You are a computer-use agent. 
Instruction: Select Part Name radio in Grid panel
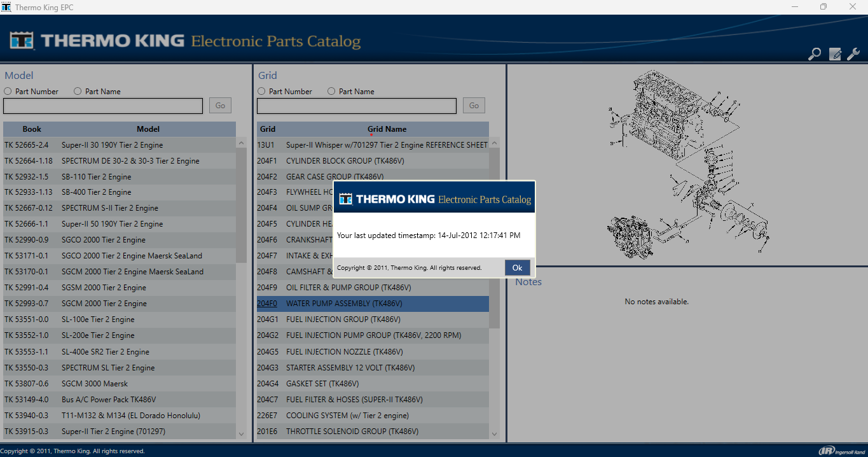coord(331,91)
